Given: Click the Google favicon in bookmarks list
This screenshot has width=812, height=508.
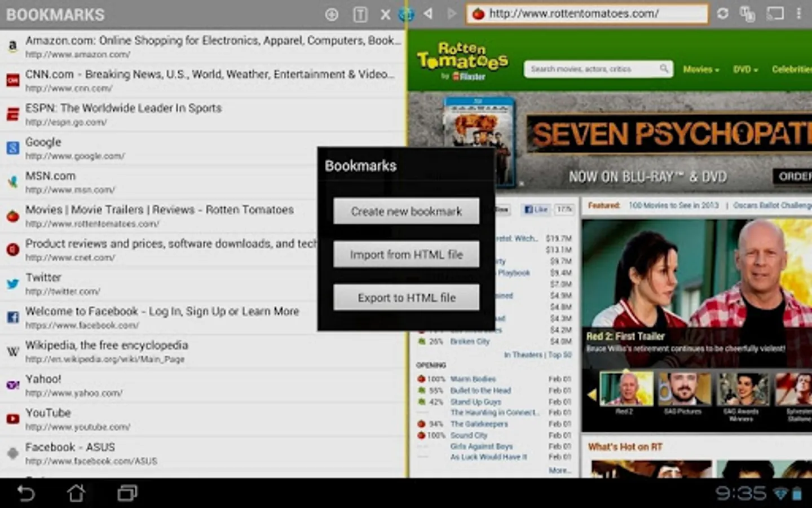Looking at the screenshot, I should 12,148.
